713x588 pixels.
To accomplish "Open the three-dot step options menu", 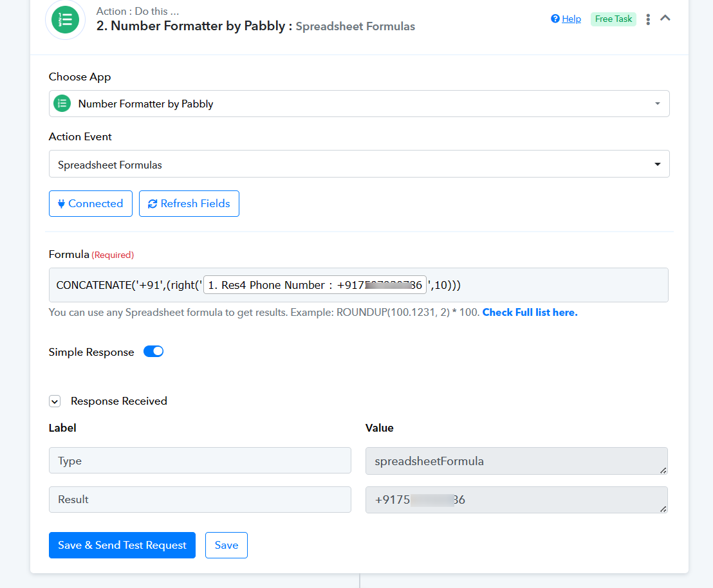I will click(x=648, y=19).
